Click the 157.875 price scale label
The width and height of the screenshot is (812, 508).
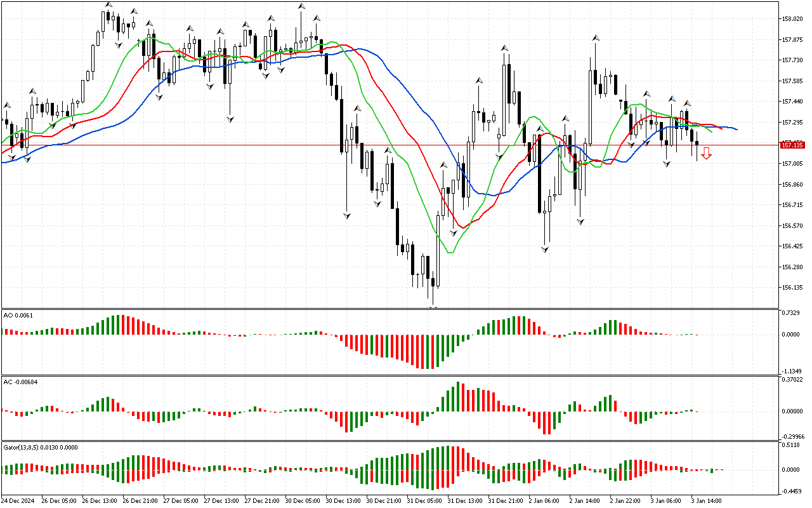pos(793,40)
